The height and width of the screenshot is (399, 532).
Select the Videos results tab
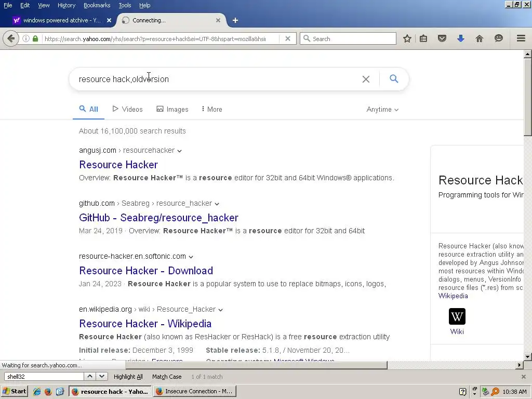coord(128,109)
